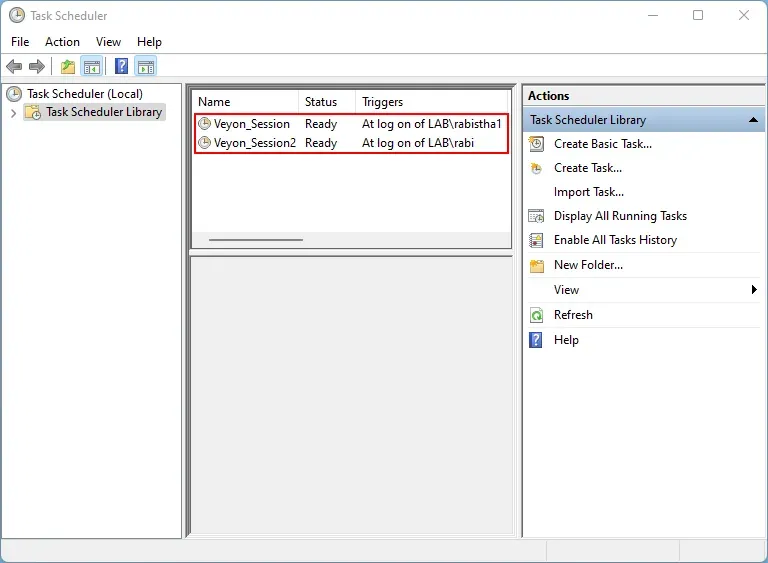Click New Folder... in Actions pane
768x563 pixels.
(x=588, y=265)
